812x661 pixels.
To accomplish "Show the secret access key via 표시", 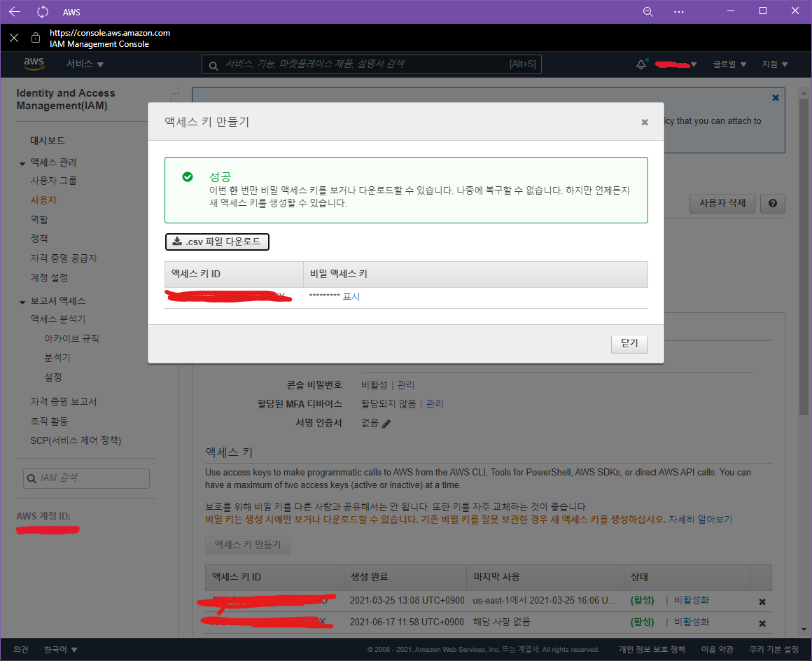I will pyautogui.click(x=351, y=297).
